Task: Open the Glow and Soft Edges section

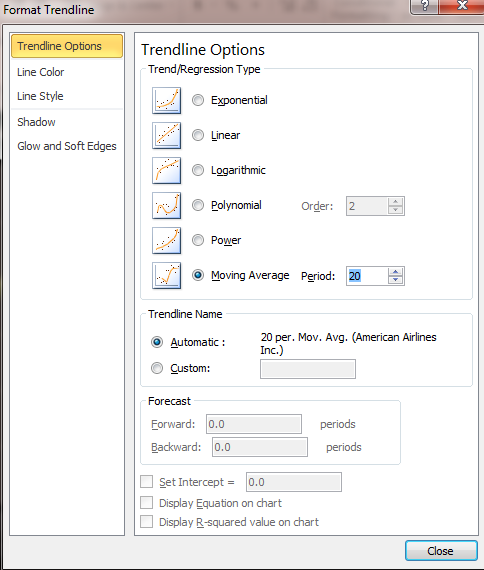Action: pyautogui.click(x=67, y=146)
